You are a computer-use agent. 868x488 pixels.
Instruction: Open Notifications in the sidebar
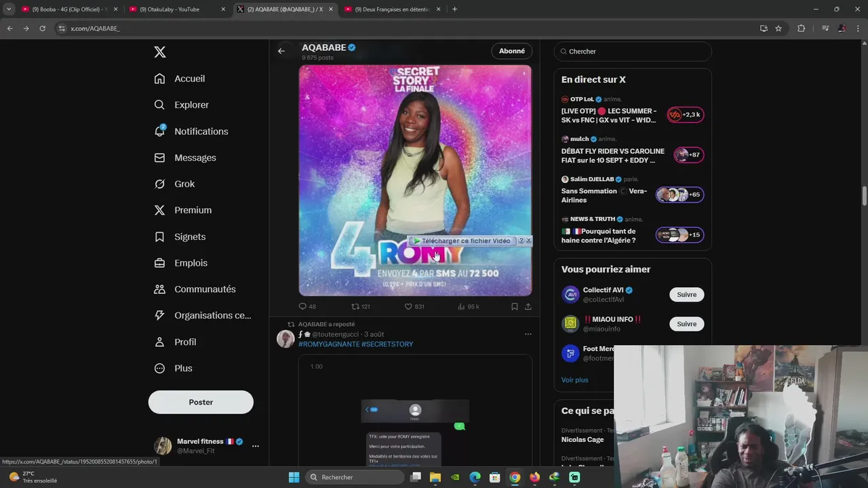(x=191, y=131)
